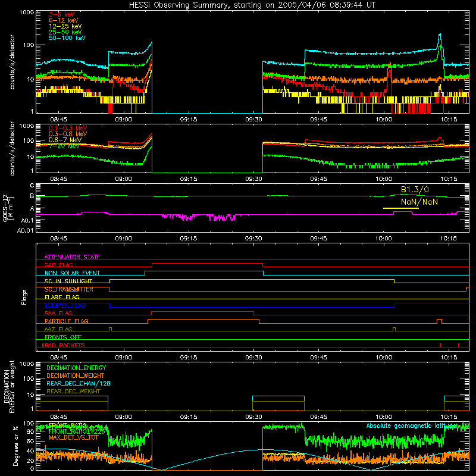
Task: Click the DECIMATION_WEIGHT legend label
Action: 76,376
